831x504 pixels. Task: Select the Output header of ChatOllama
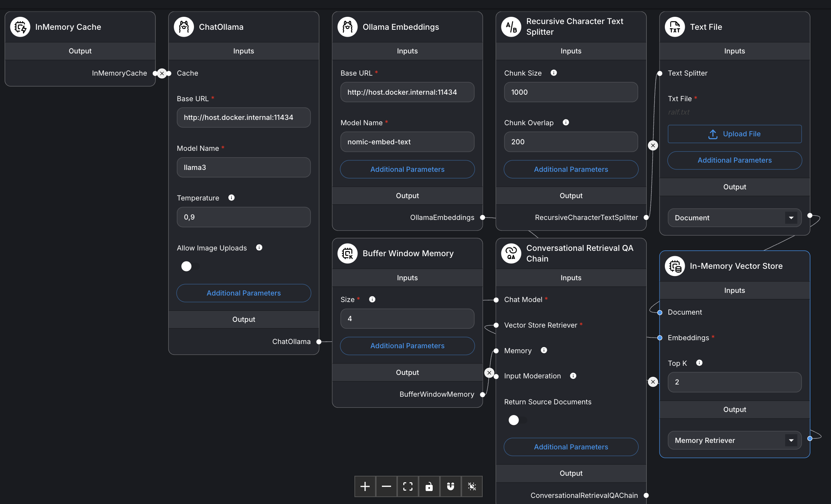click(243, 319)
